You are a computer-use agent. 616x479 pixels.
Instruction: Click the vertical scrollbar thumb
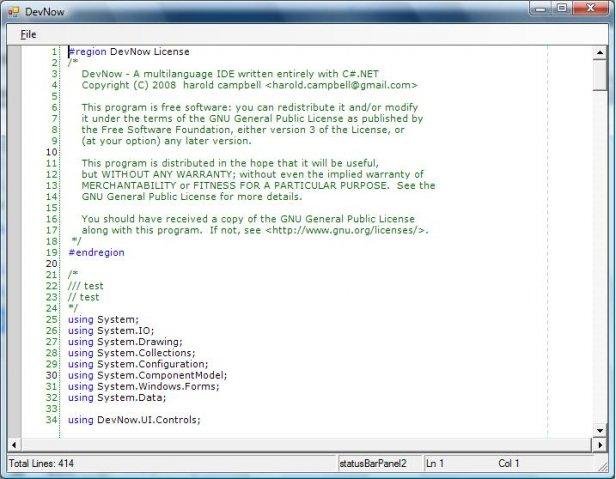pos(599,75)
